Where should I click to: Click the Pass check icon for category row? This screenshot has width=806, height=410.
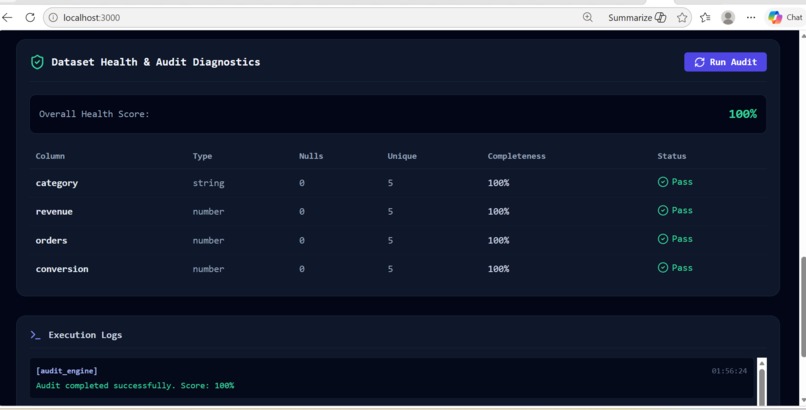(663, 182)
